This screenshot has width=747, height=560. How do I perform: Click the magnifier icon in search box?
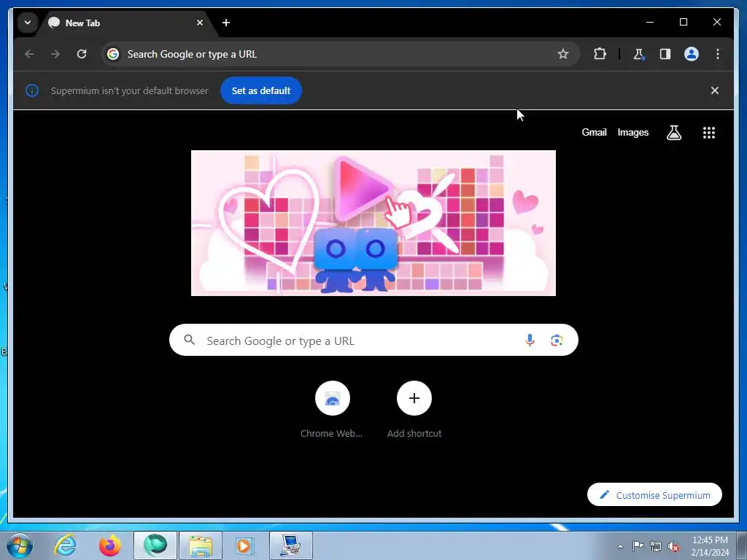(x=189, y=340)
